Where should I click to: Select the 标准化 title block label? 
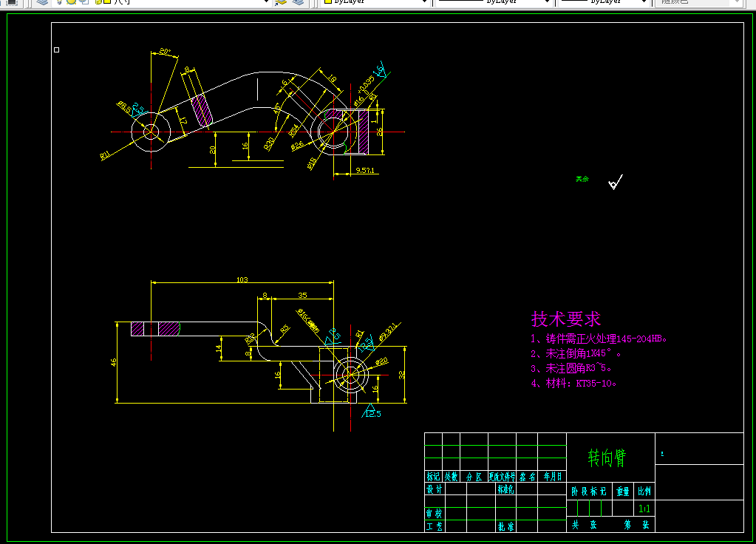coord(505,489)
